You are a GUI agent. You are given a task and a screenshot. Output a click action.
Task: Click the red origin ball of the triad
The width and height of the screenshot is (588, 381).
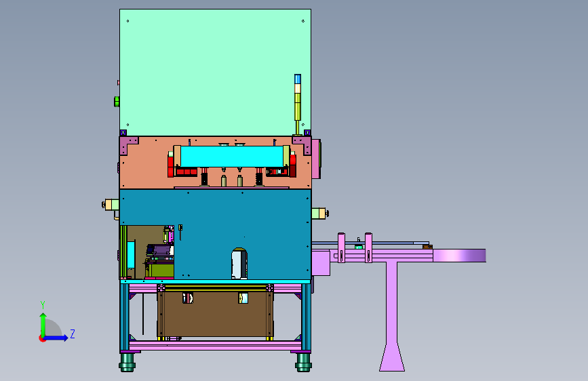click(x=42, y=338)
